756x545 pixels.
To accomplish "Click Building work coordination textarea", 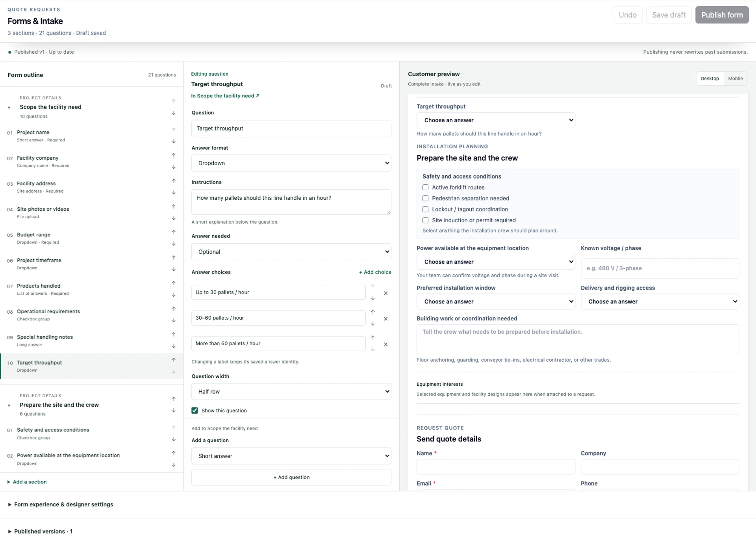I will tap(578, 339).
